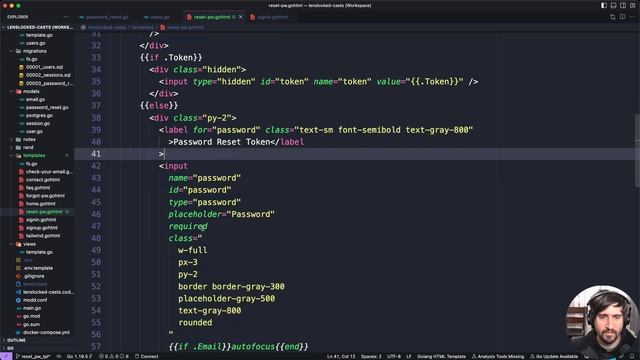Open customize layout icon in title bar
The image size is (640, 360).
tap(633, 5)
